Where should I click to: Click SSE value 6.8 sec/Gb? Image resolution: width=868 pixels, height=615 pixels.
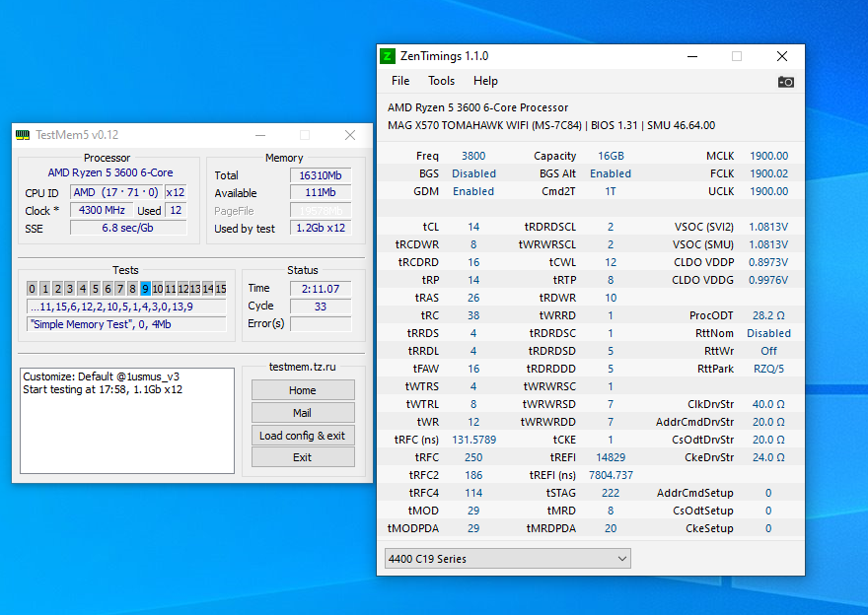coord(128,228)
